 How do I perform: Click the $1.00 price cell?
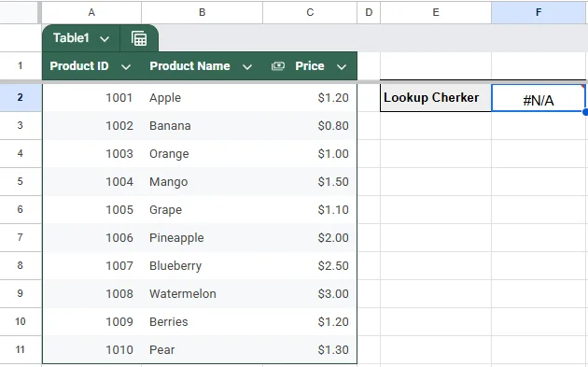tap(310, 154)
